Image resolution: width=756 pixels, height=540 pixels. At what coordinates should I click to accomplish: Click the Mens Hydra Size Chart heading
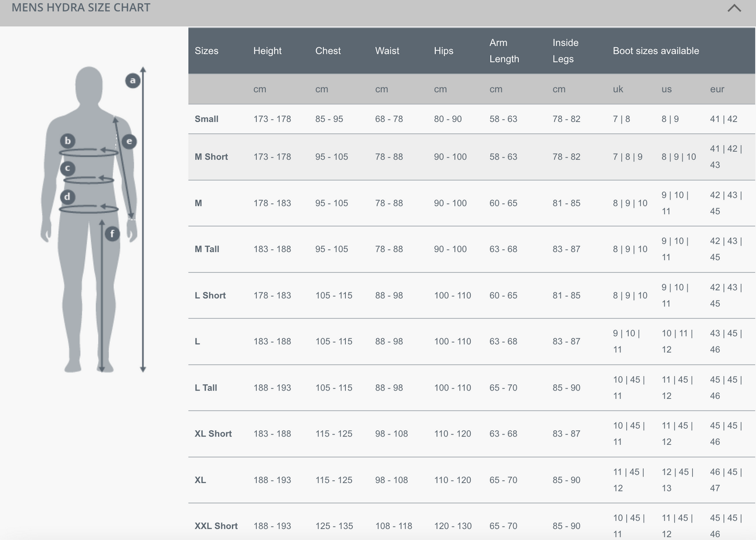pyautogui.click(x=81, y=8)
